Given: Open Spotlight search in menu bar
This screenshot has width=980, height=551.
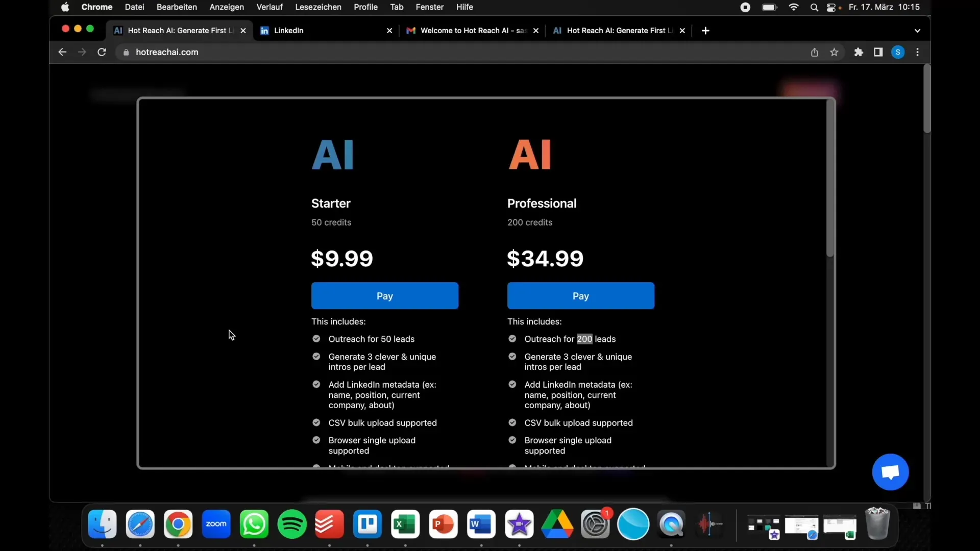Looking at the screenshot, I should click(x=814, y=7).
